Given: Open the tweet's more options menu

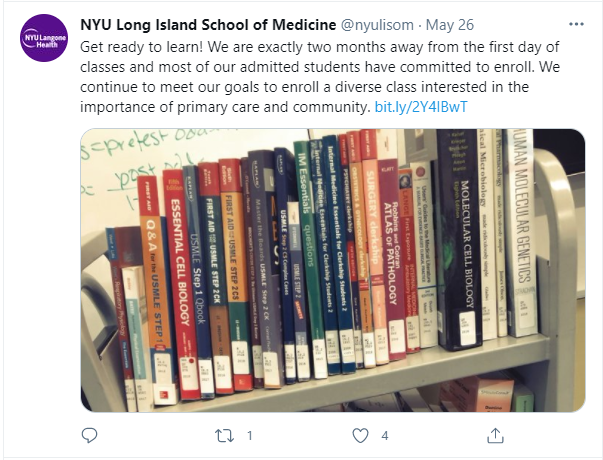Looking at the screenshot, I should [574, 23].
